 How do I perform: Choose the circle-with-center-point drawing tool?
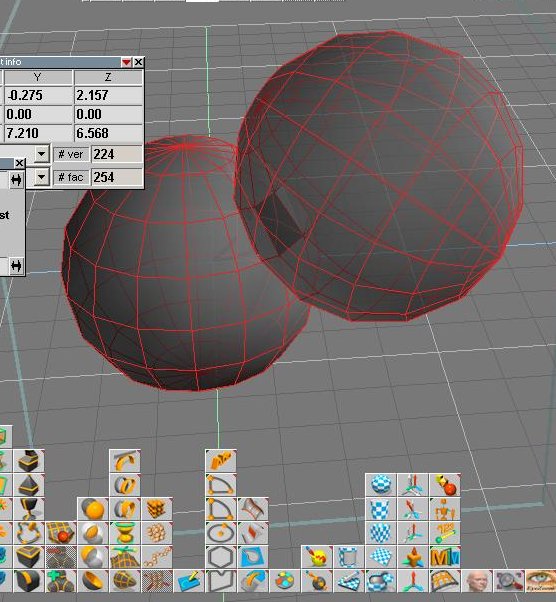[221, 533]
